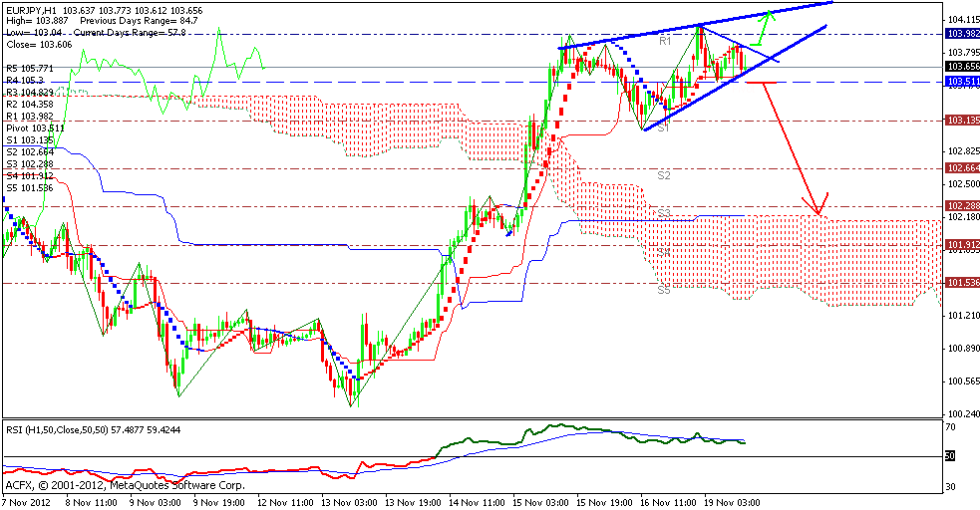The image size is (980, 510).
Task: Select the 101.536 red price tag
Action: coord(960,283)
